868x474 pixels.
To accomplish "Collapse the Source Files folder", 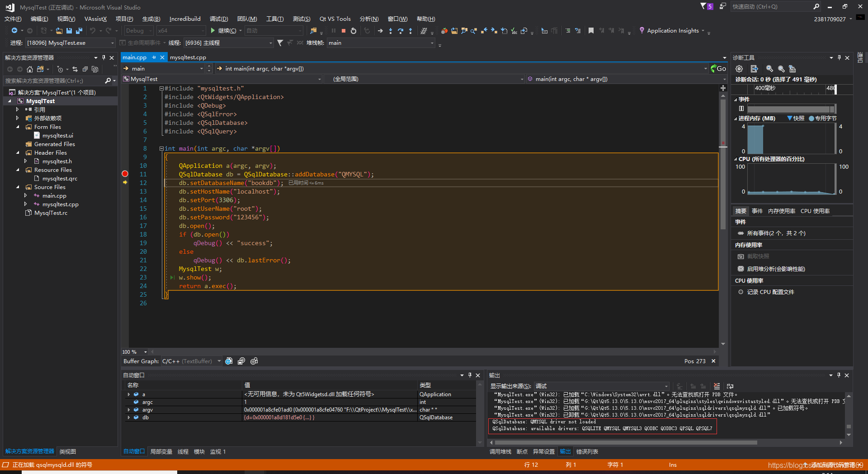I will [x=18, y=187].
